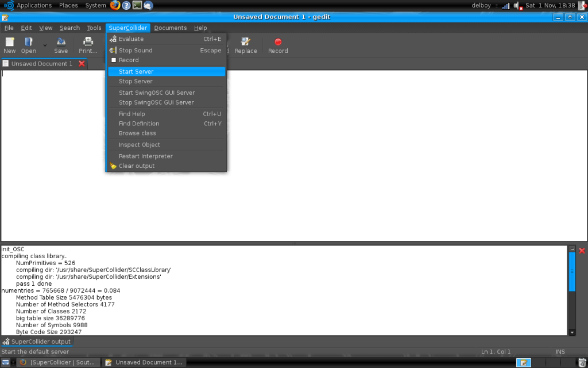Choose Stop Server menu entry

point(167,81)
